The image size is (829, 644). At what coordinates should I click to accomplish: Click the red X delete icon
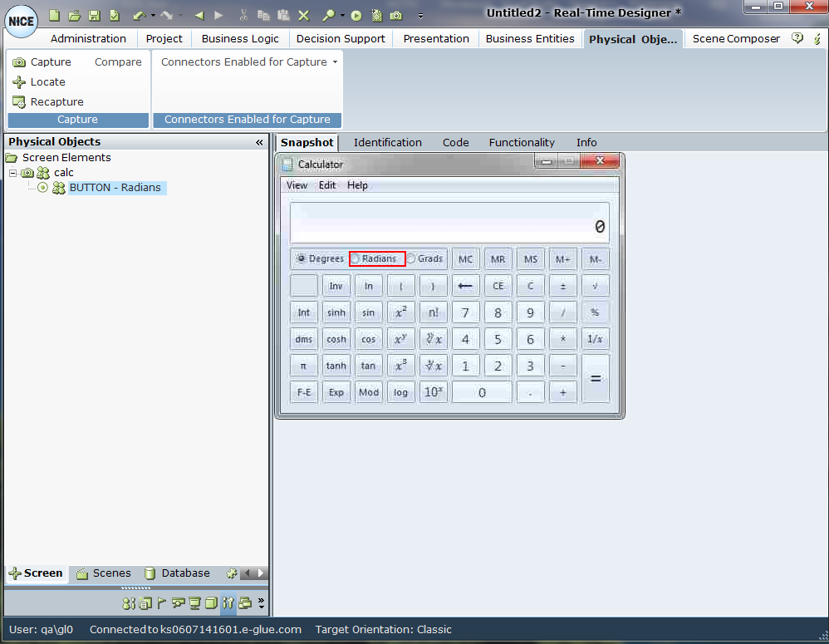[x=303, y=15]
